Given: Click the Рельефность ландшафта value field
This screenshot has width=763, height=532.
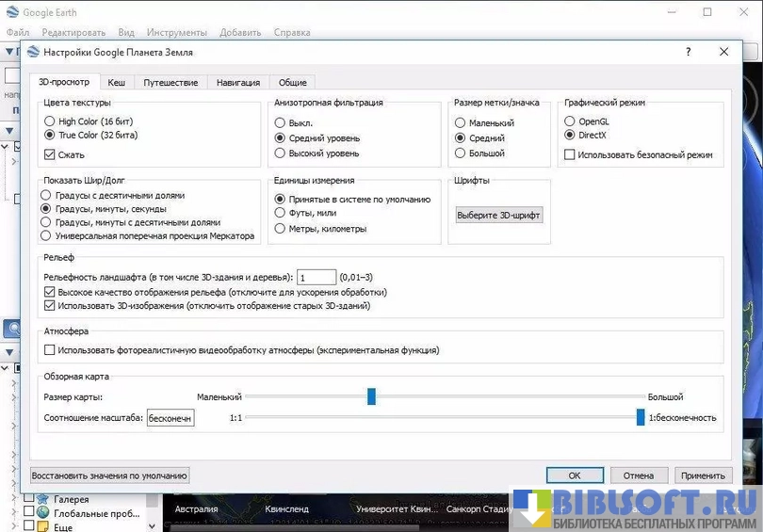Looking at the screenshot, I should coord(317,277).
